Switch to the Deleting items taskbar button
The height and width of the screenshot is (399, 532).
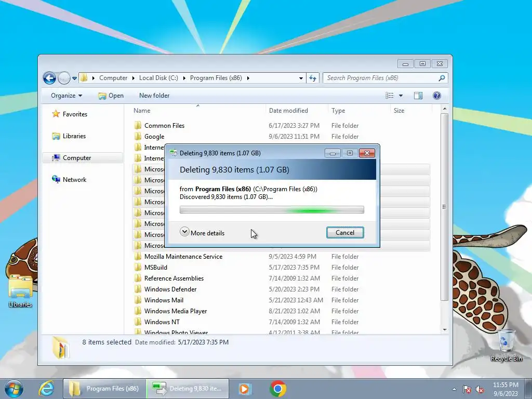click(188, 389)
